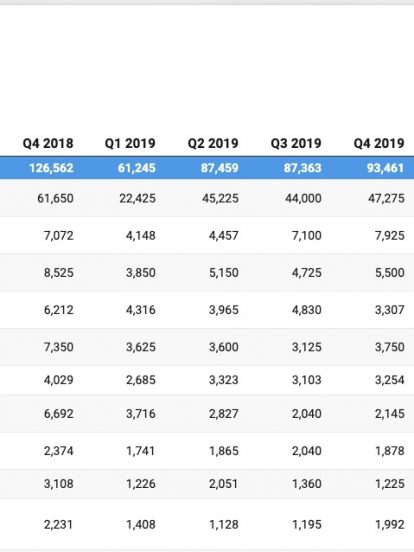
Task: Click the cell showing 3,125
Action: (x=307, y=347)
